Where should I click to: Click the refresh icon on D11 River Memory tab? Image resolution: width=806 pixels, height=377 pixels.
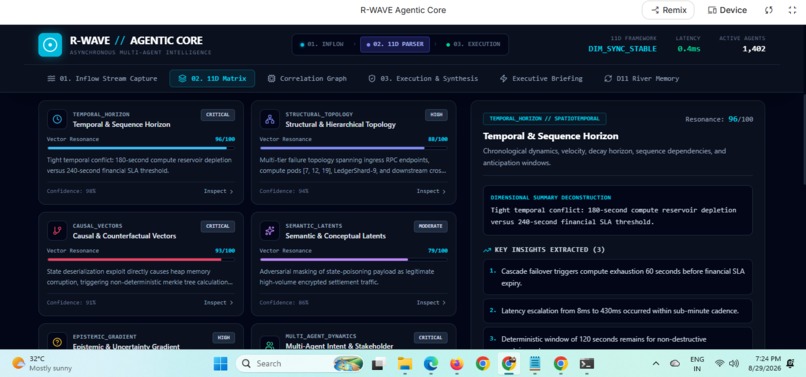click(608, 79)
